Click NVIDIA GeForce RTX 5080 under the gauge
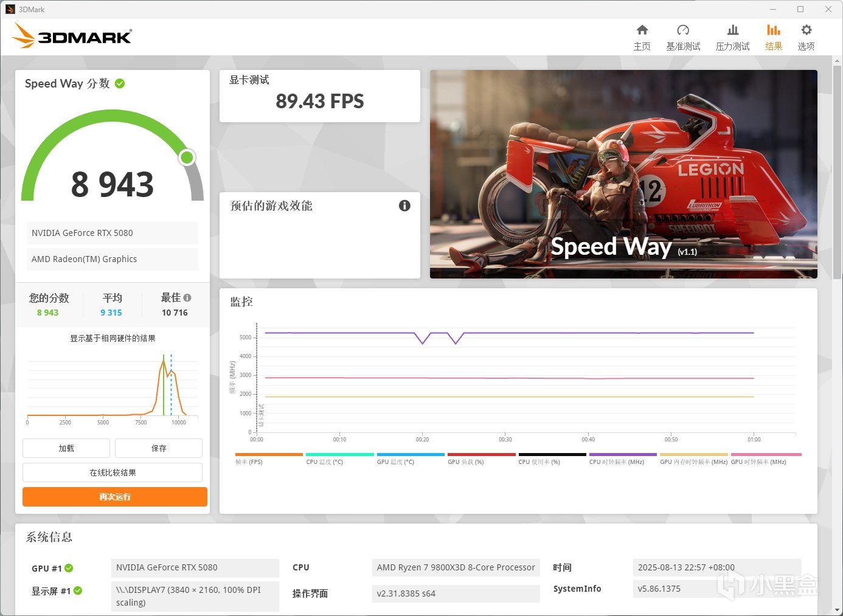843x616 pixels. tap(113, 233)
